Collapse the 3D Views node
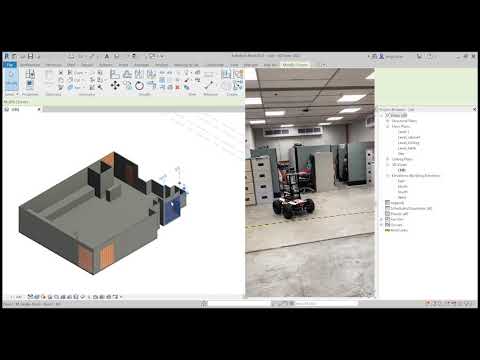 pos(388,165)
